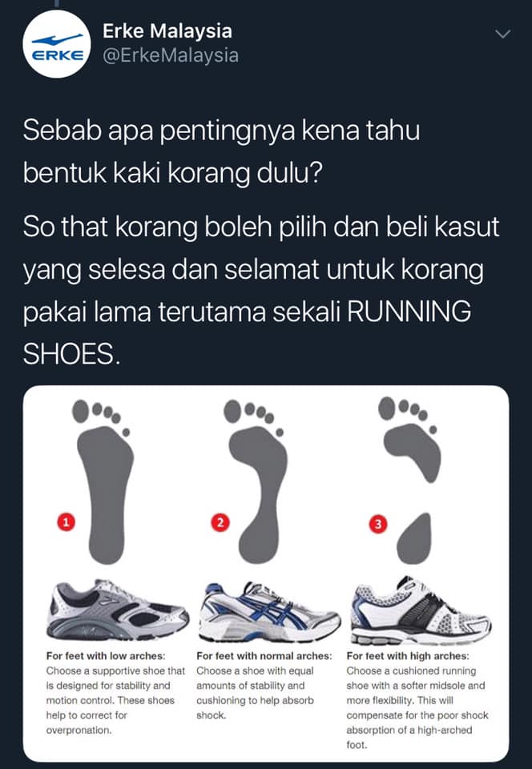The width and height of the screenshot is (532, 769).
Task: Tap the grey Brooks stability shoe
Action: click(118, 609)
